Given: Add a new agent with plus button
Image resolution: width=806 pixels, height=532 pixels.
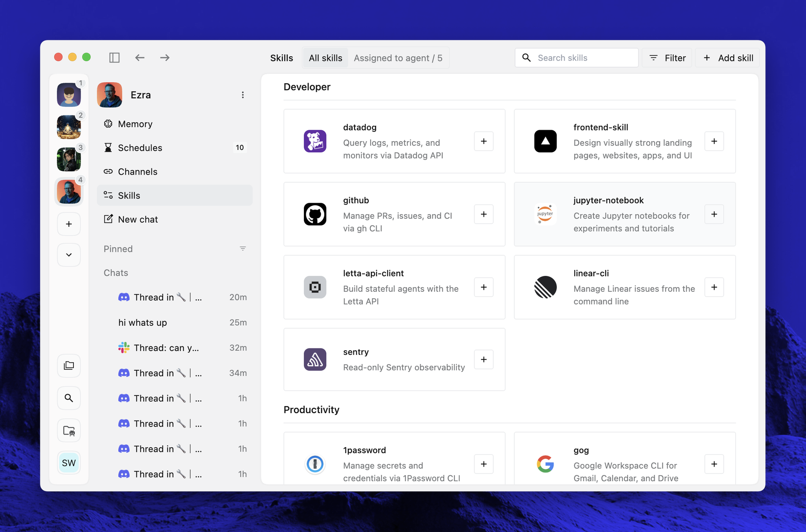Looking at the screenshot, I should (x=69, y=224).
